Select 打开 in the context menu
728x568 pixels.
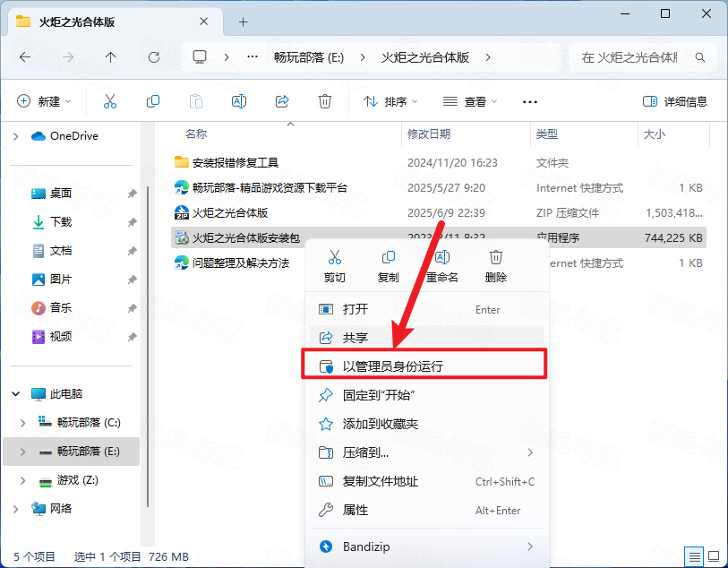tap(426, 309)
